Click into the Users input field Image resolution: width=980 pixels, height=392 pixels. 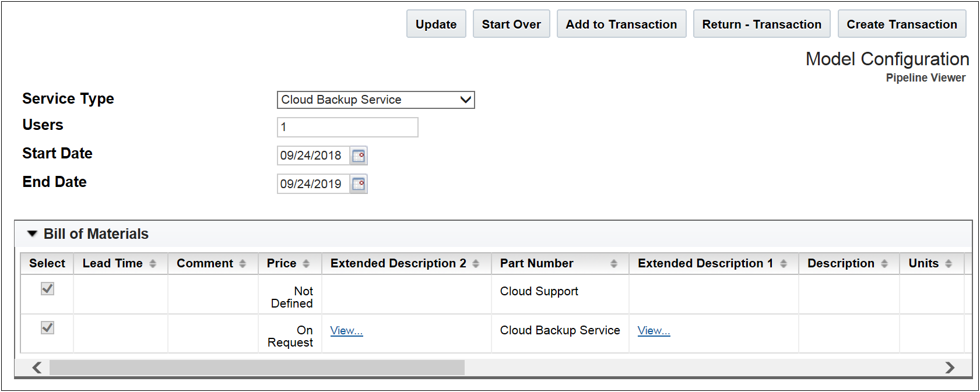[347, 127]
